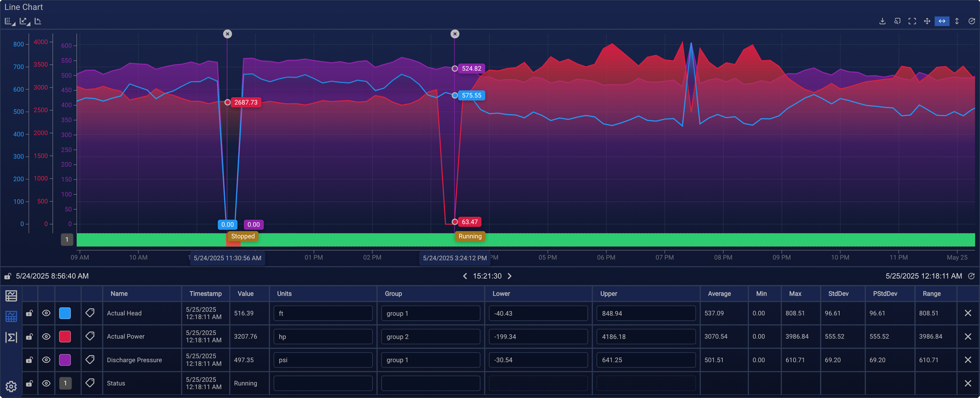The width and height of the screenshot is (980, 398).
Task: Change the purple Discharge Pressure color swatch
Action: click(65, 360)
